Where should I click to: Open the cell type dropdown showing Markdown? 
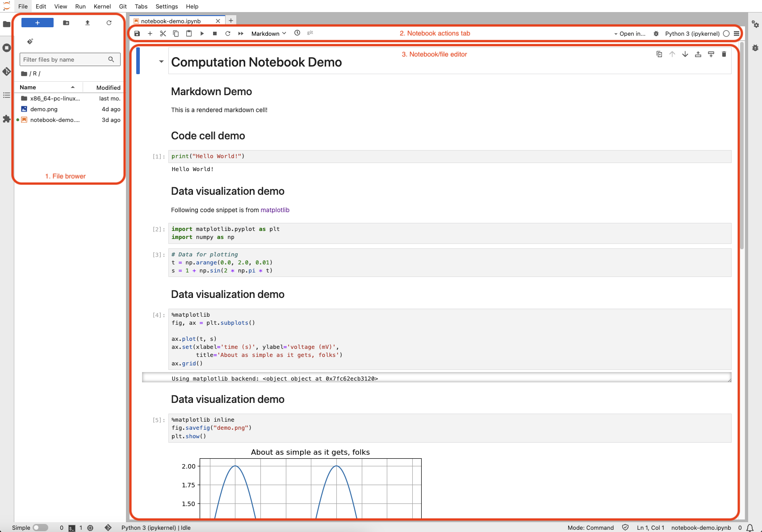click(268, 34)
